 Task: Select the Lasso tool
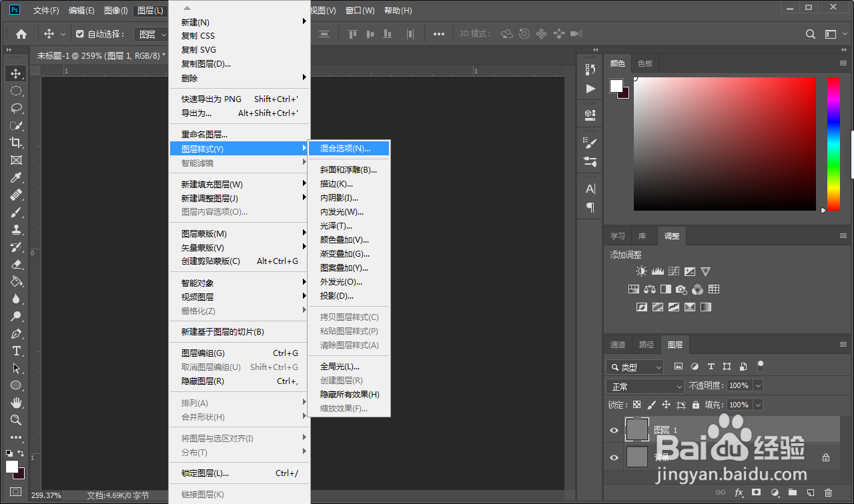[x=16, y=108]
